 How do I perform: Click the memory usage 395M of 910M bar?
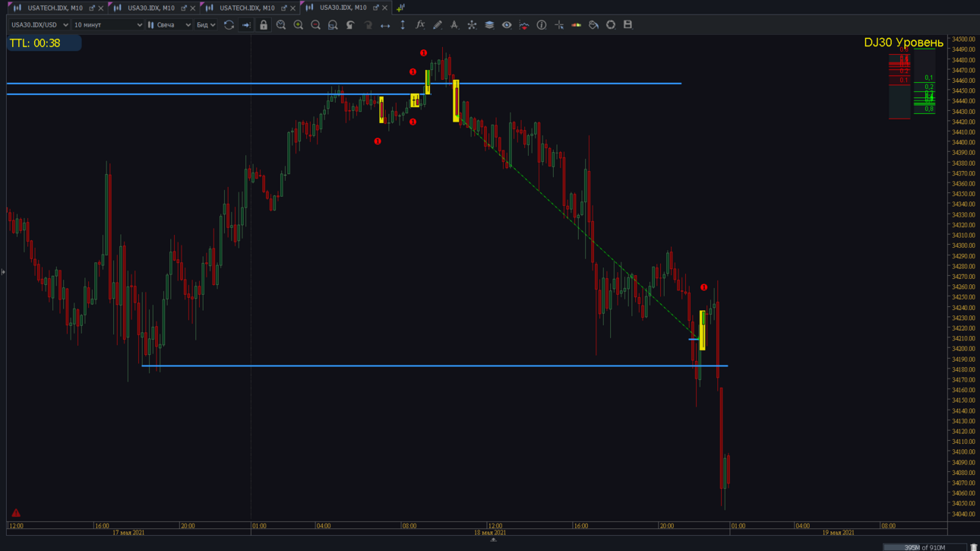(925, 547)
